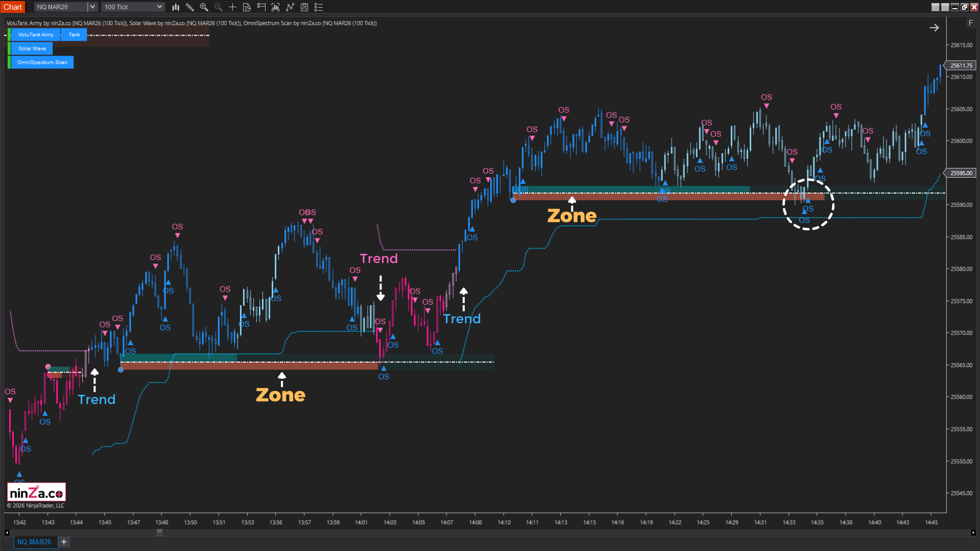Click the horizontal scrollbar thumb
This screenshot has width=980, height=551.
159,533
